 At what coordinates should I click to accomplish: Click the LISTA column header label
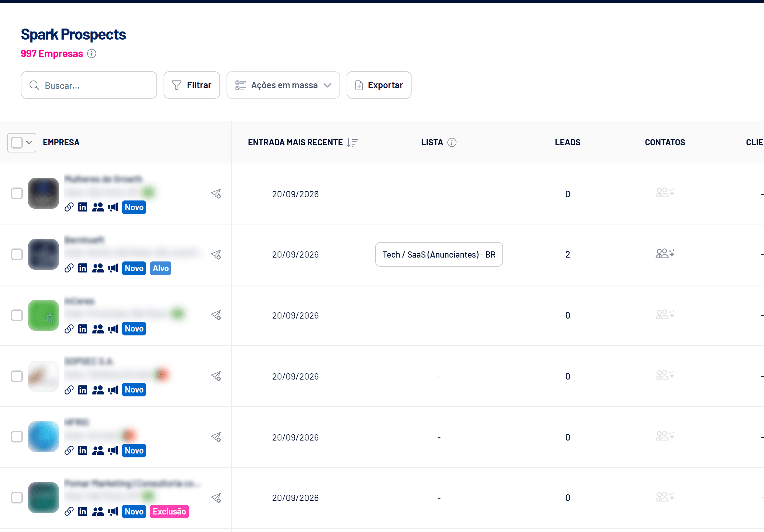click(432, 142)
